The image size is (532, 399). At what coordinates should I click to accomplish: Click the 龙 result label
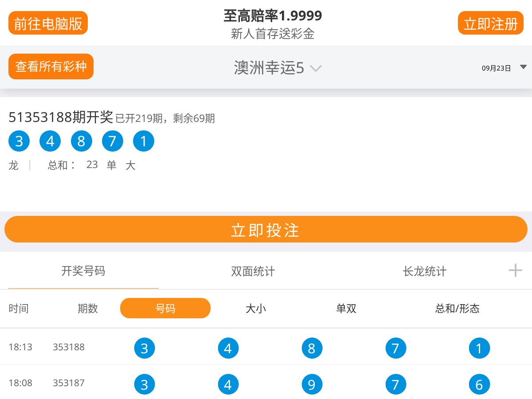14,165
